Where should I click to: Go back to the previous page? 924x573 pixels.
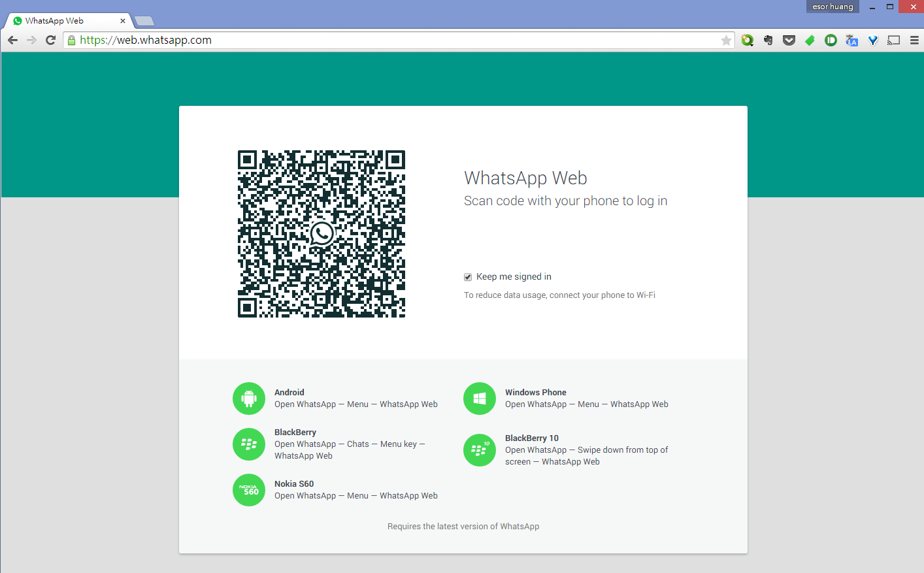coord(12,41)
